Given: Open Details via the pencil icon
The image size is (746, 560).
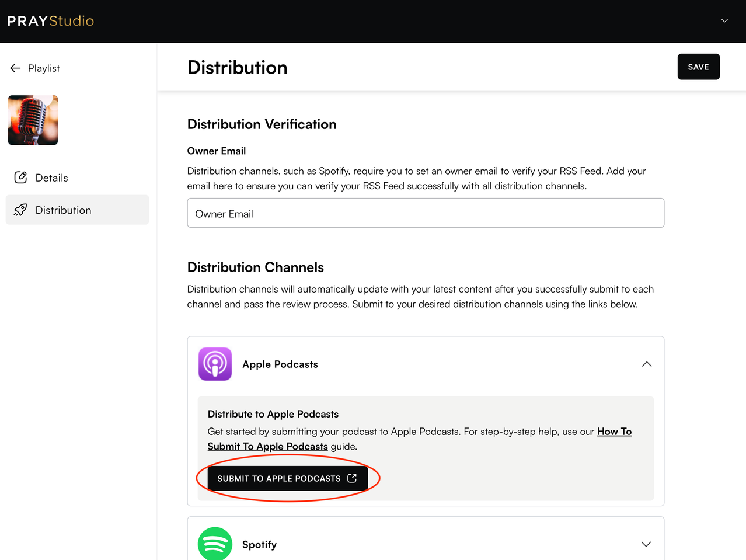Looking at the screenshot, I should [20, 177].
